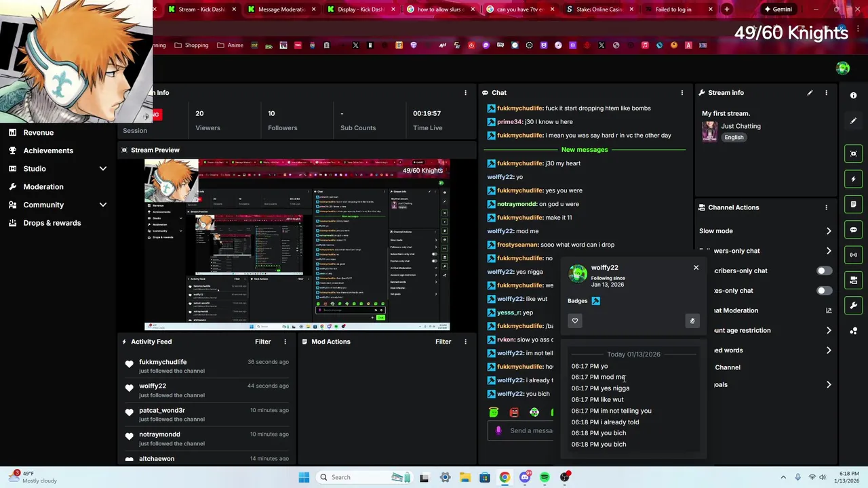Toggle lightning bolt panel icon in right rail
The width and height of the screenshot is (868, 488).
853,179
